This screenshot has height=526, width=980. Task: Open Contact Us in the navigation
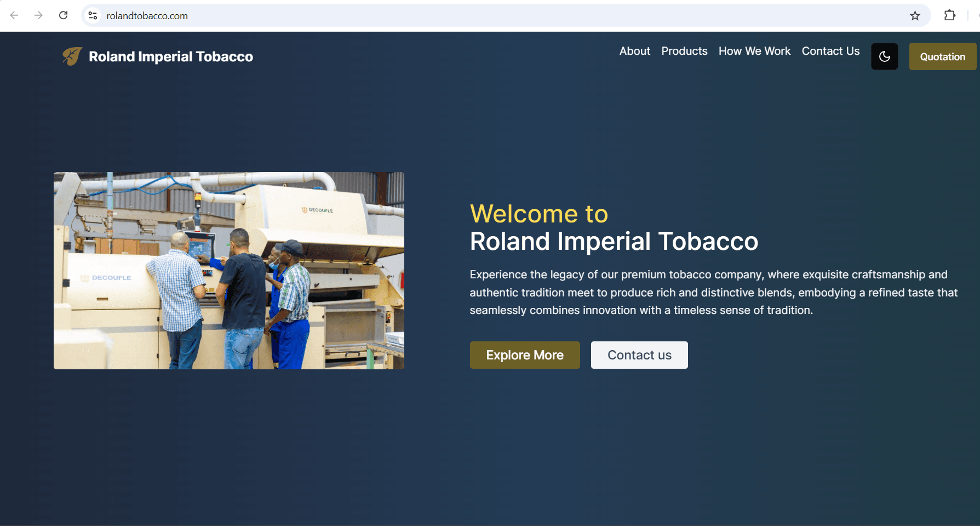pos(830,51)
